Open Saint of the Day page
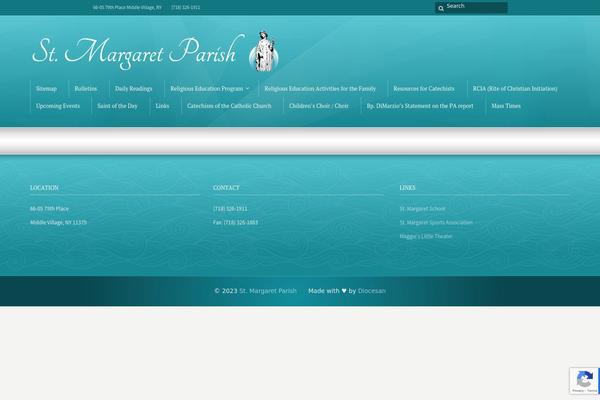Image resolution: width=600 pixels, height=400 pixels. tap(117, 106)
